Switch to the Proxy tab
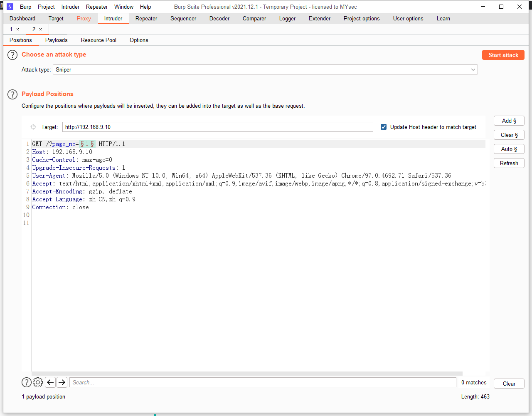Screen dimensions: 532x416 [x=84, y=18]
